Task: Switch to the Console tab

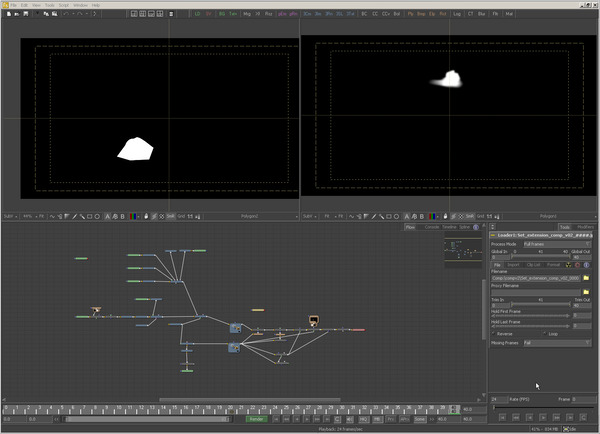Action: [x=432, y=227]
